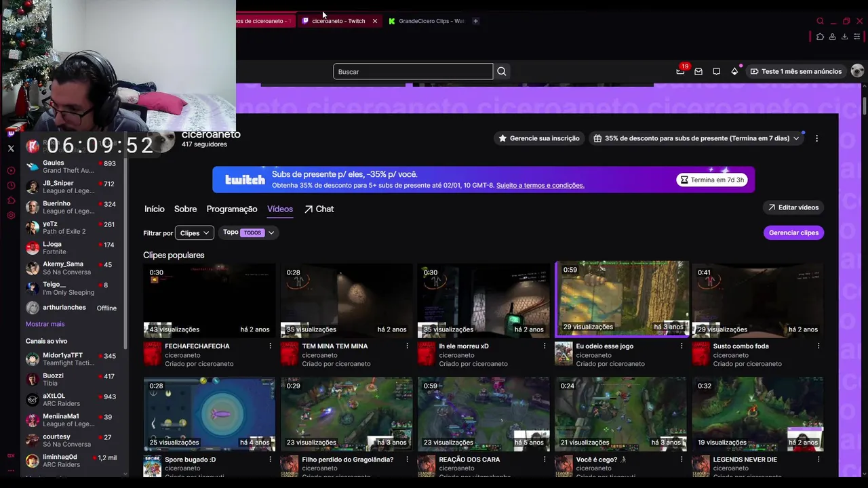Open browser extensions puzzle icon
The height and width of the screenshot is (488, 868).
click(820, 37)
